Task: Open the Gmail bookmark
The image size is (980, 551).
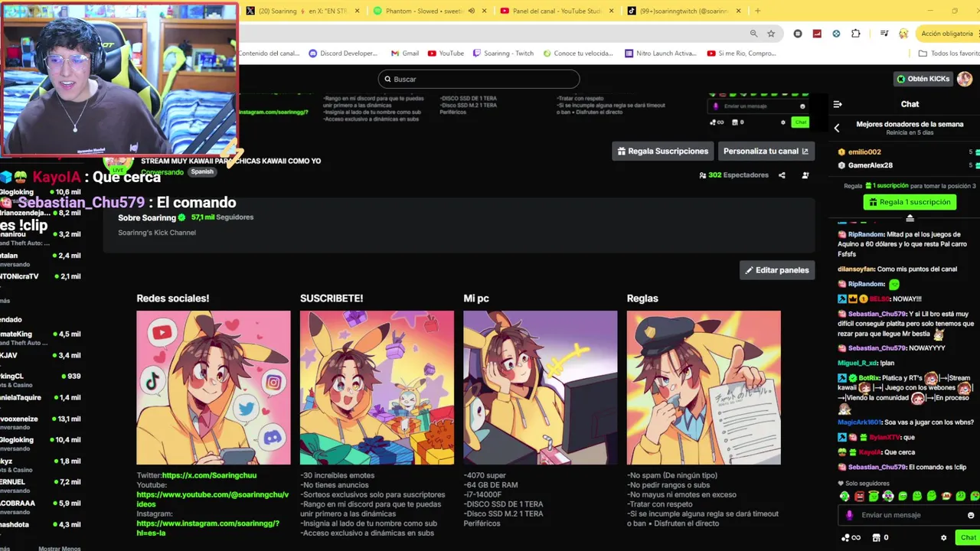Action: [x=405, y=54]
